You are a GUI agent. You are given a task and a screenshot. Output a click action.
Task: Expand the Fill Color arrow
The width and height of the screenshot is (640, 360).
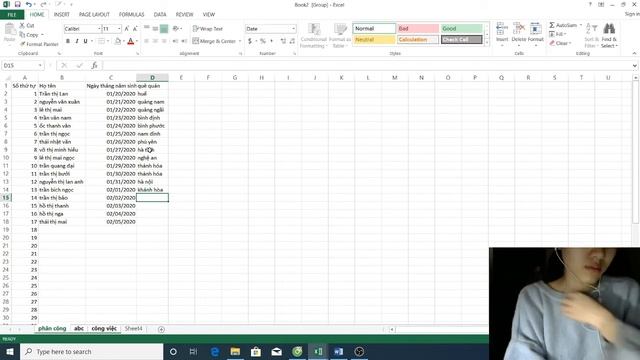tap(124, 41)
